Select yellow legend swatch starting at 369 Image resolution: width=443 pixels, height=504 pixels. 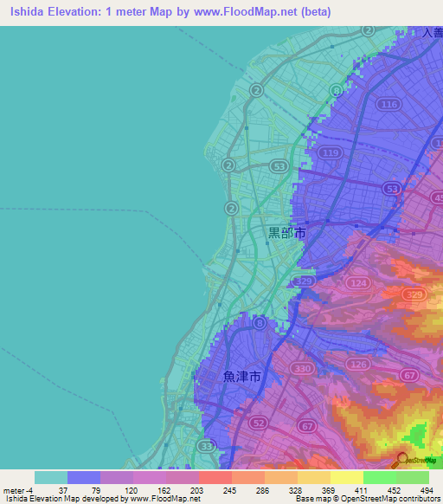pos(347,477)
